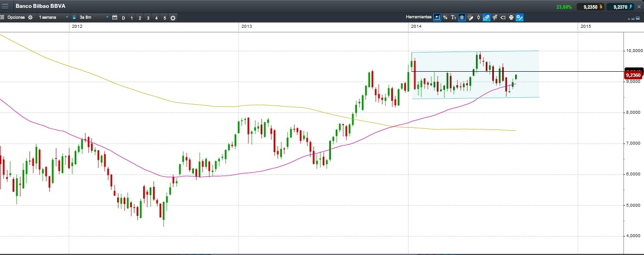Screen dimensions: 644x255
Task: Open the drawing pencil tool
Action: [x=470, y=18]
